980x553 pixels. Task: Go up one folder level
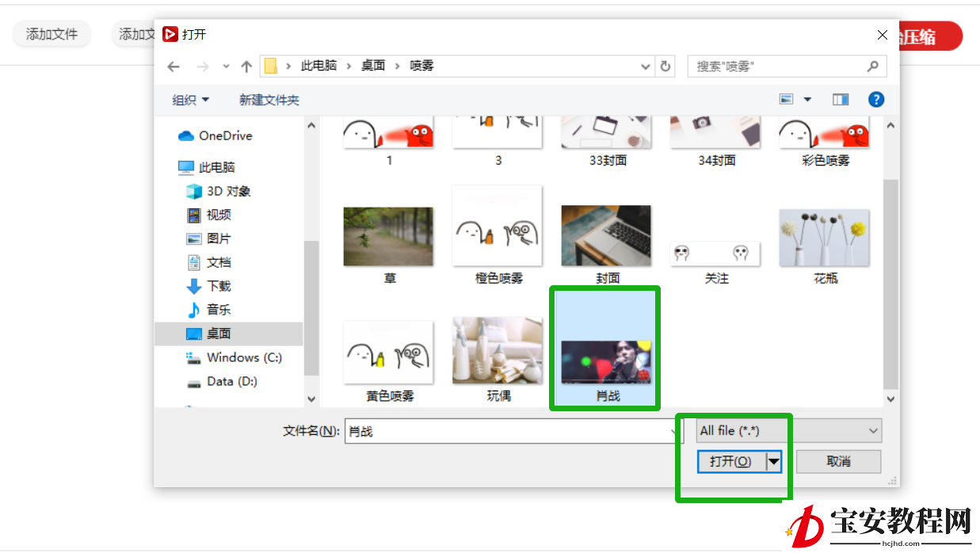pyautogui.click(x=246, y=67)
